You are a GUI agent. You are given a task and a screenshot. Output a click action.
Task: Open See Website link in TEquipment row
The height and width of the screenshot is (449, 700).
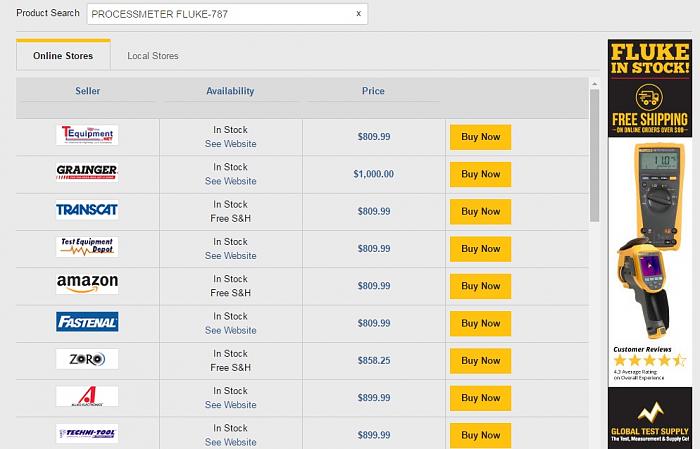(x=230, y=144)
